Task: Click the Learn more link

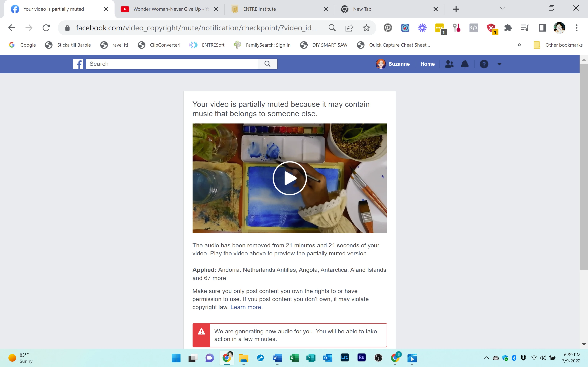Action: (246, 307)
